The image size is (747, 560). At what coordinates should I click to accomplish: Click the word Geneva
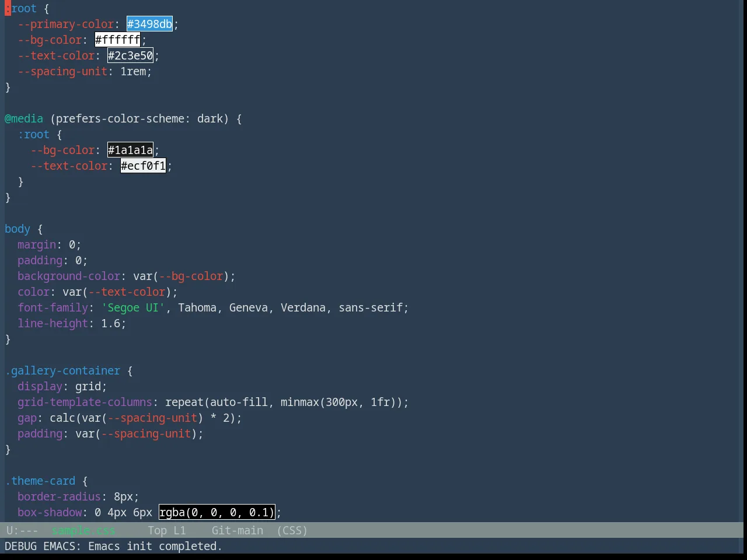(x=249, y=307)
